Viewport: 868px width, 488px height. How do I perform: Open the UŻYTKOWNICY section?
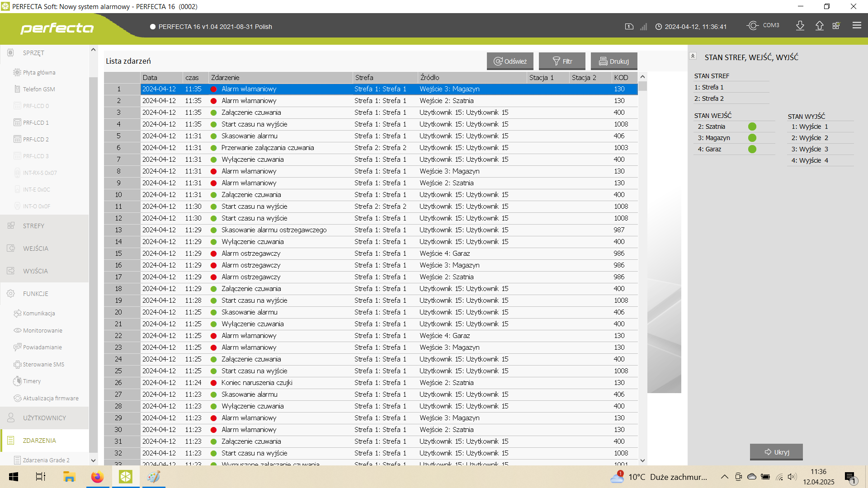(x=44, y=418)
